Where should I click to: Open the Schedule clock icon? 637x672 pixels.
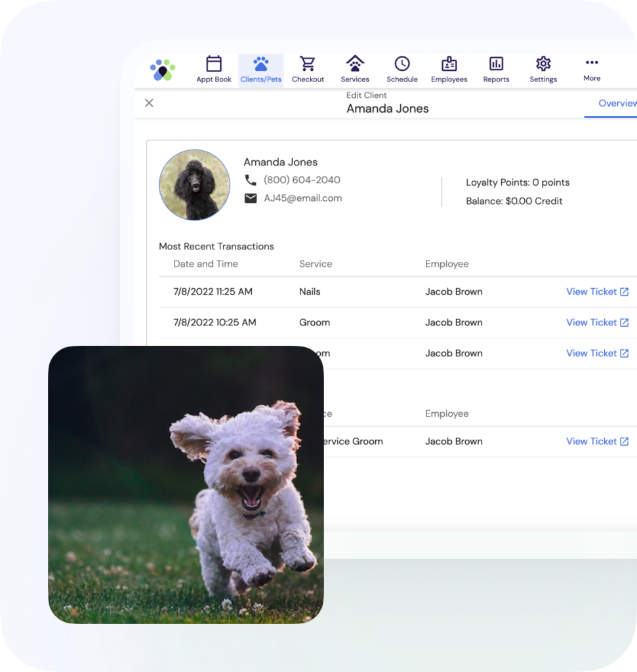pyautogui.click(x=402, y=64)
